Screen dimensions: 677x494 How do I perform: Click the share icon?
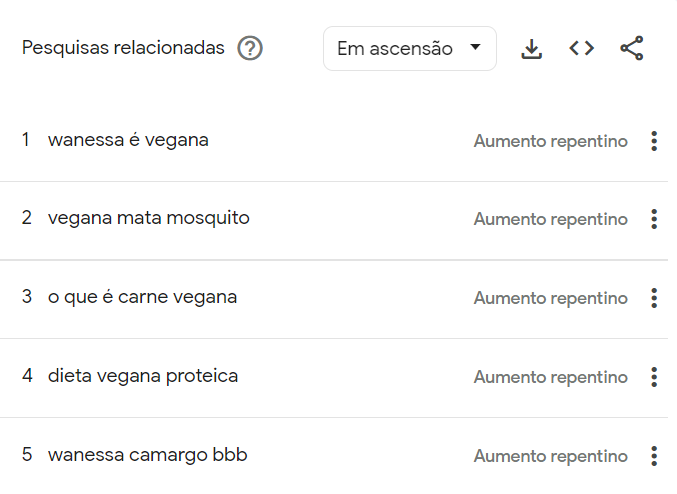click(631, 48)
